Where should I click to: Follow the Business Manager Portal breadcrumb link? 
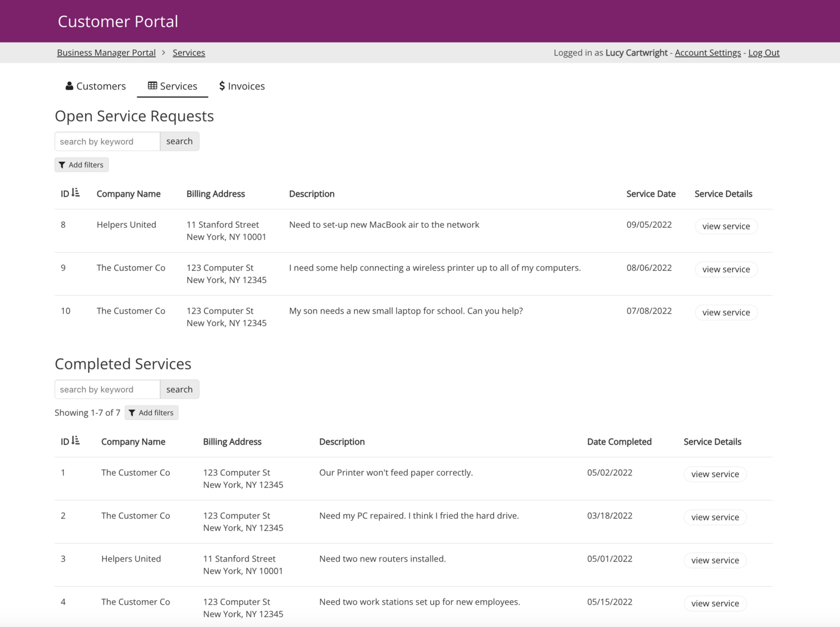tap(106, 52)
